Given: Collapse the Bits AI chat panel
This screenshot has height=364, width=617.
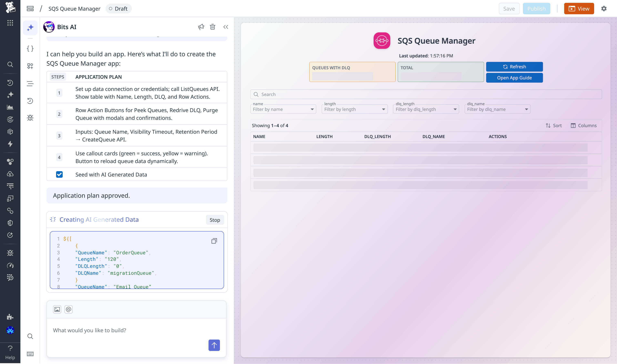Looking at the screenshot, I should tap(226, 27).
